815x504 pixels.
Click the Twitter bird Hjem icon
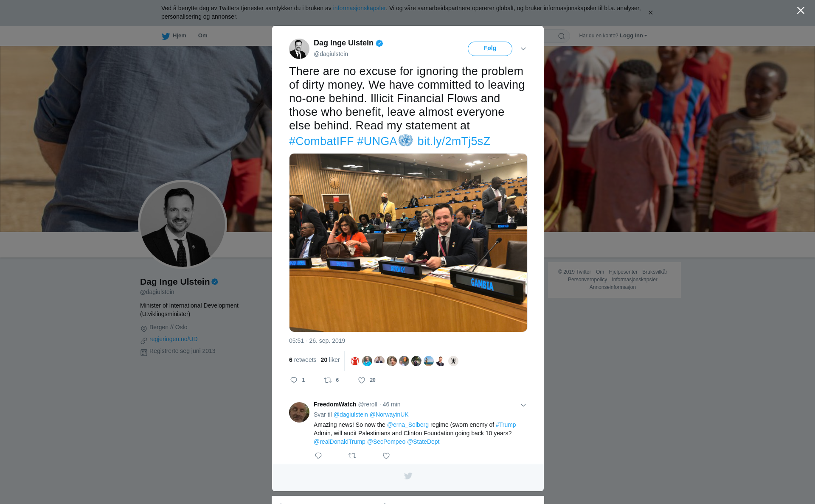(166, 36)
